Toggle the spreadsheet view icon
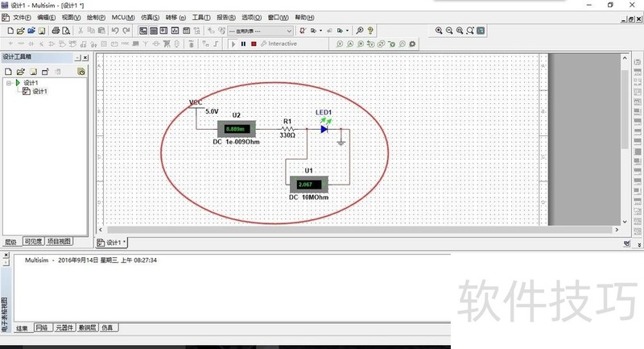 click(154, 31)
